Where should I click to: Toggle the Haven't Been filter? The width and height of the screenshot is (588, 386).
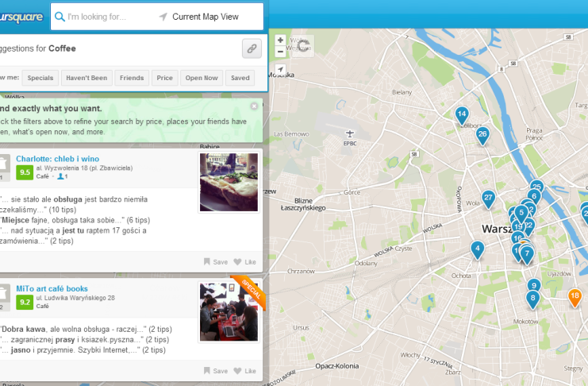pos(86,78)
